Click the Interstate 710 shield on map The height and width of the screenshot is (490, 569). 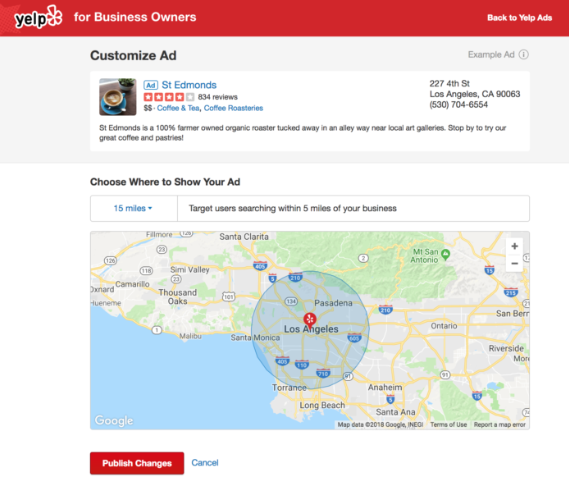323,373
